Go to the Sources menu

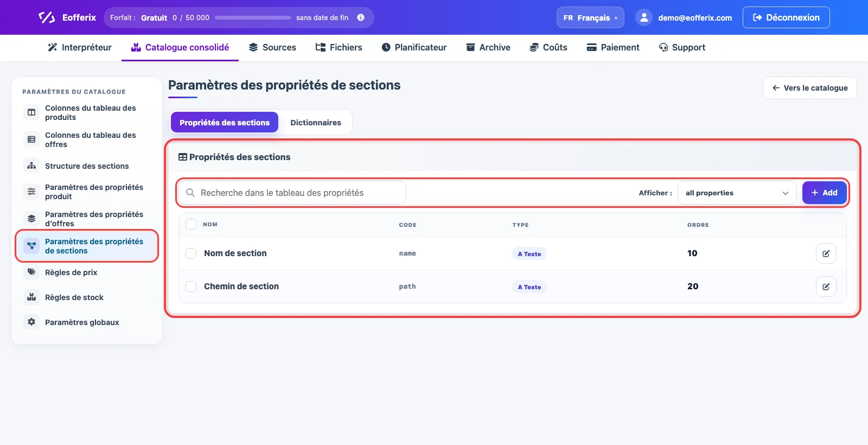pyautogui.click(x=272, y=47)
